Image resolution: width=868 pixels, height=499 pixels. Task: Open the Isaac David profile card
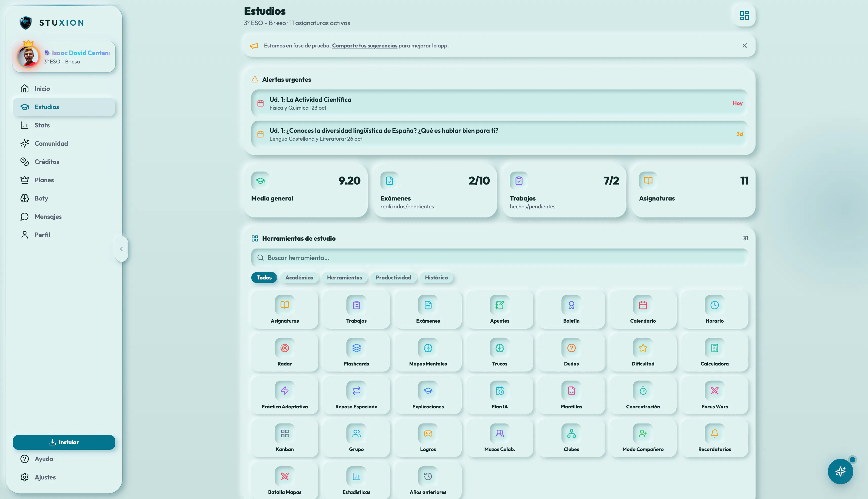pyautogui.click(x=64, y=57)
